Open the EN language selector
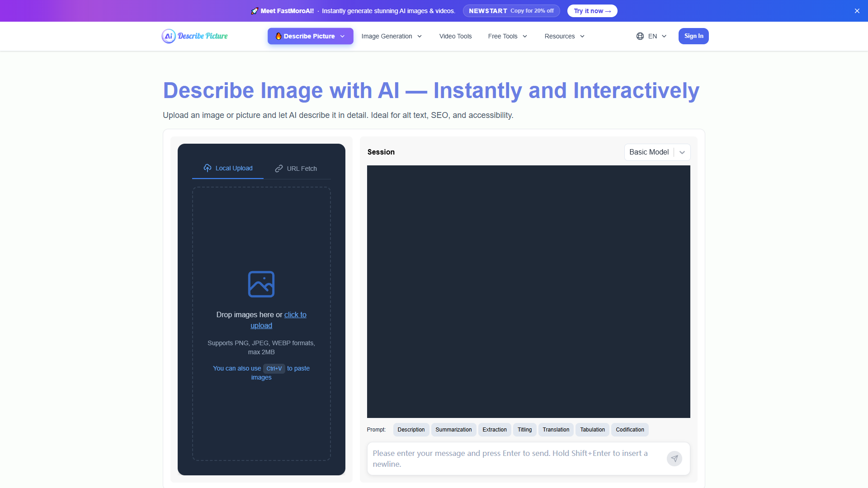Screen dimensions: 868x488 click(651, 36)
